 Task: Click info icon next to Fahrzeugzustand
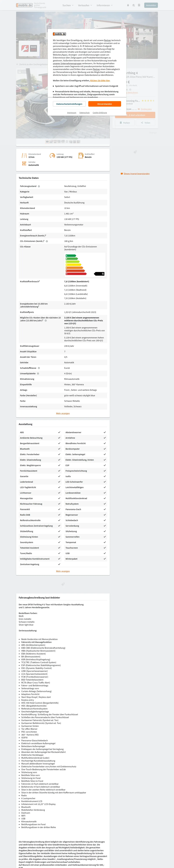click(39, 186)
